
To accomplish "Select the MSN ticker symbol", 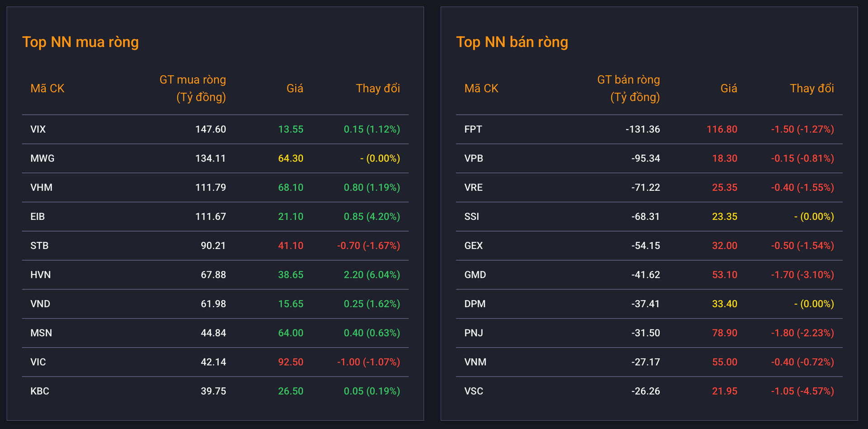I will 41,333.
